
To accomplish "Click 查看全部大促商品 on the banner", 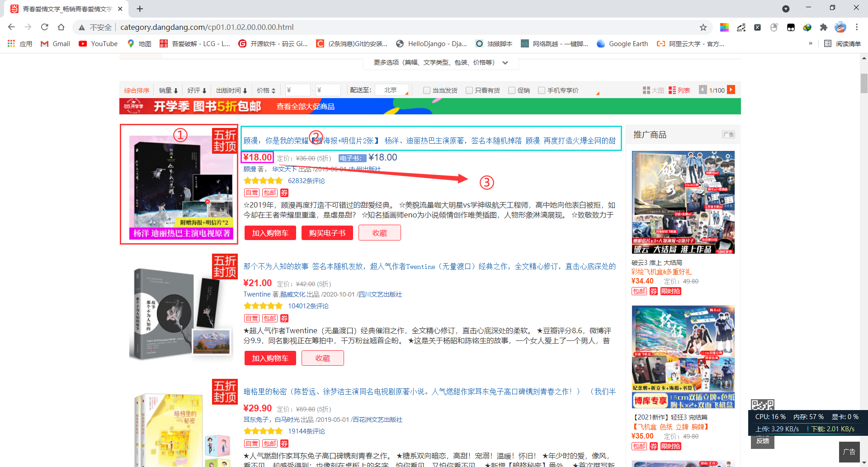I will point(306,107).
